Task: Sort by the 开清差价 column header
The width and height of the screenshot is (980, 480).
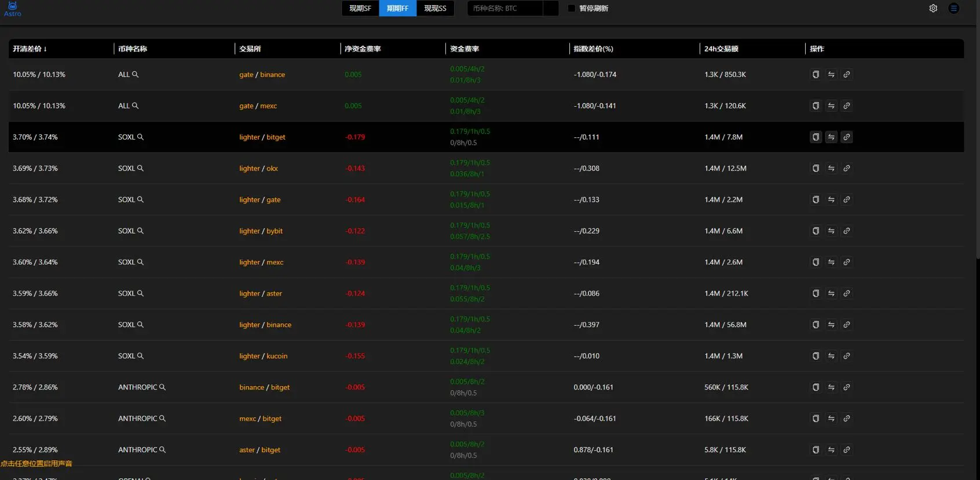Action: click(30, 49)
